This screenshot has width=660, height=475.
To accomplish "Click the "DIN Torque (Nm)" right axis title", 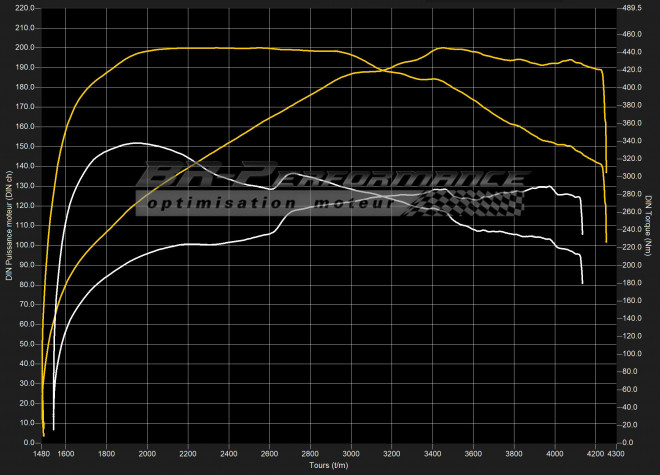I will coord(651,228).
